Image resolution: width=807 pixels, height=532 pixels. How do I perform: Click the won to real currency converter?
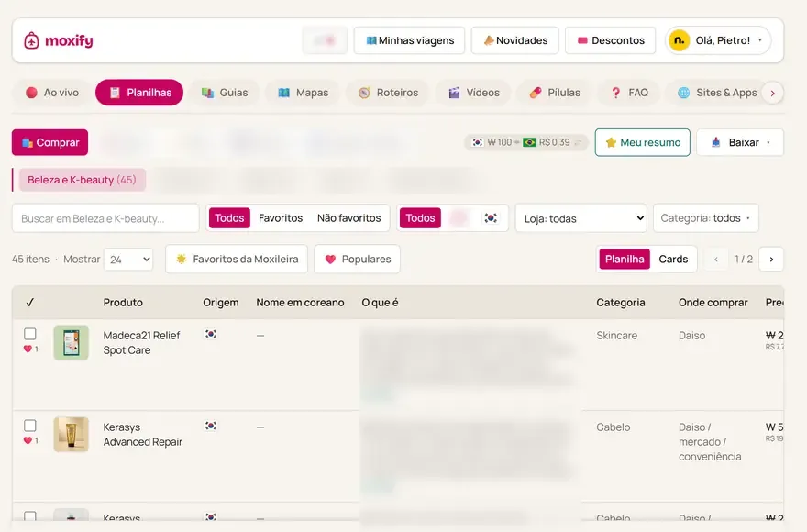(x=526, y=142)
